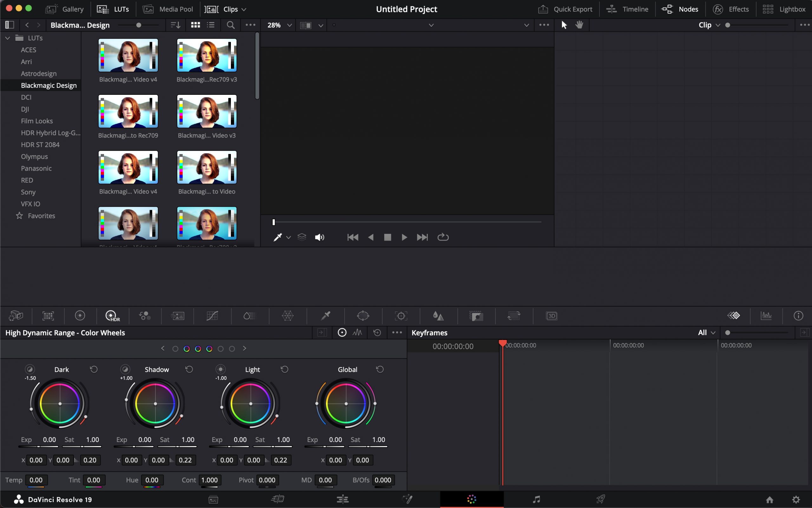The width and height of the screenshot is (812, 508).
Task: Open the Power Window palette
Action: click(x=363, y=316)
